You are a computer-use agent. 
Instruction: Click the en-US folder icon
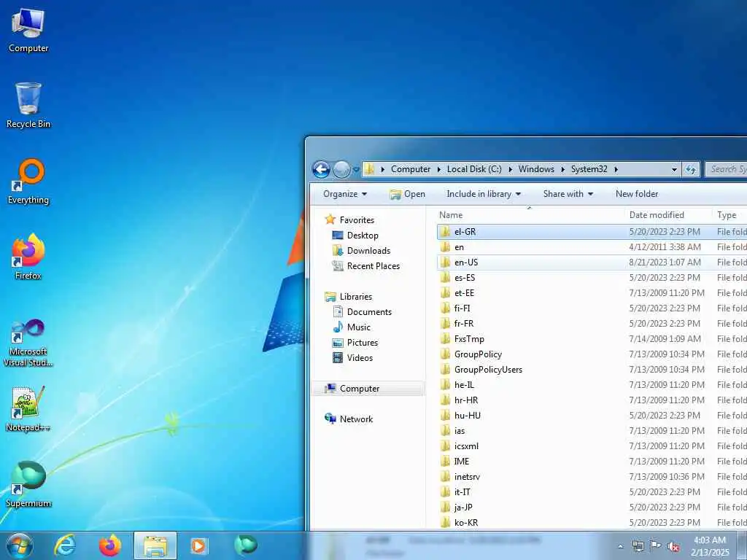click(x=445, y=262)
